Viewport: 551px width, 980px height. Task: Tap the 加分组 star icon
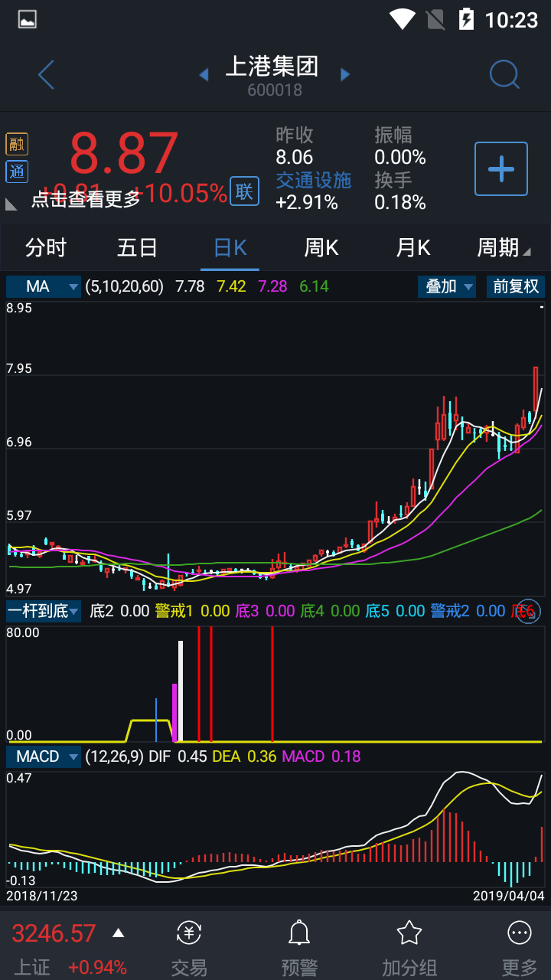409,933
